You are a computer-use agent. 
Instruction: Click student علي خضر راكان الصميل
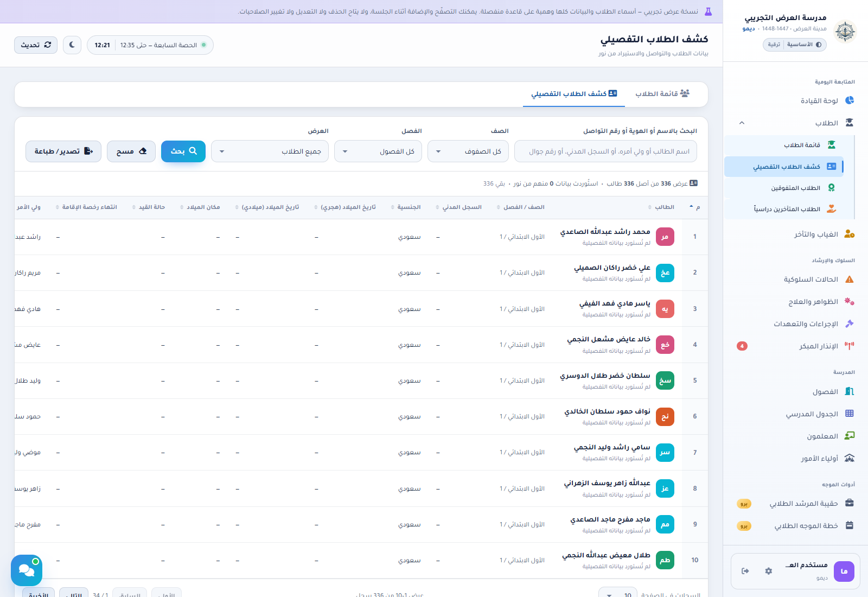pos(612,268)
